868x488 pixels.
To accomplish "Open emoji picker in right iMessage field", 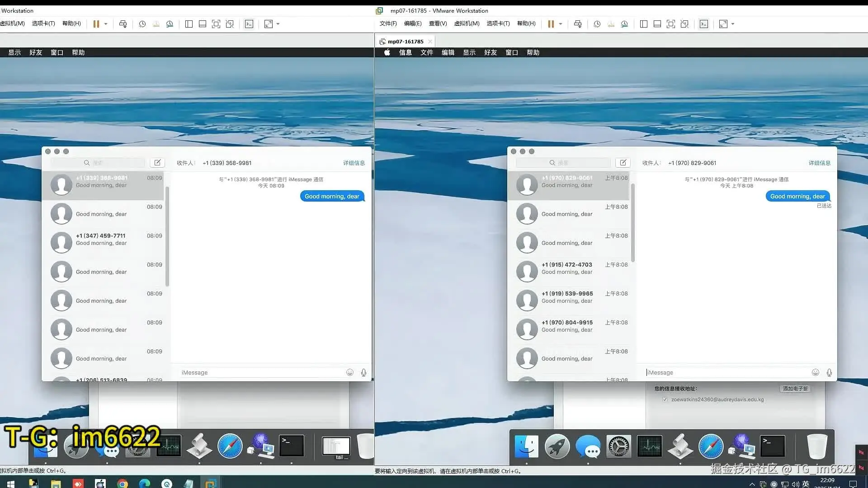I will (815, 372).
